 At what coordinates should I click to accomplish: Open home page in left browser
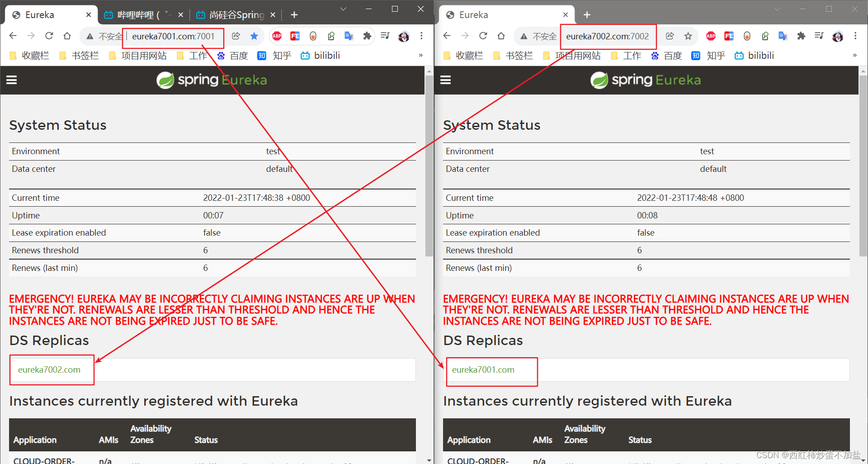pos(67,36)
